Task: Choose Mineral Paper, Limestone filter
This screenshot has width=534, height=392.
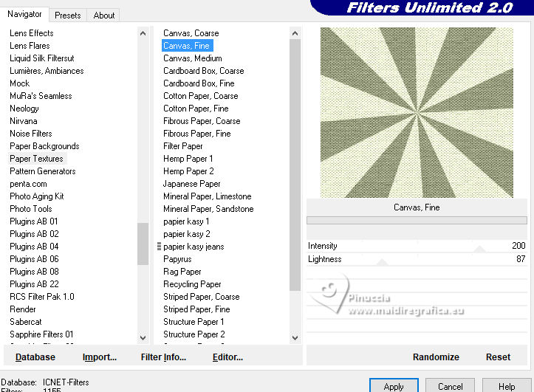Action: pyautogui.click(x=207, y=196)
